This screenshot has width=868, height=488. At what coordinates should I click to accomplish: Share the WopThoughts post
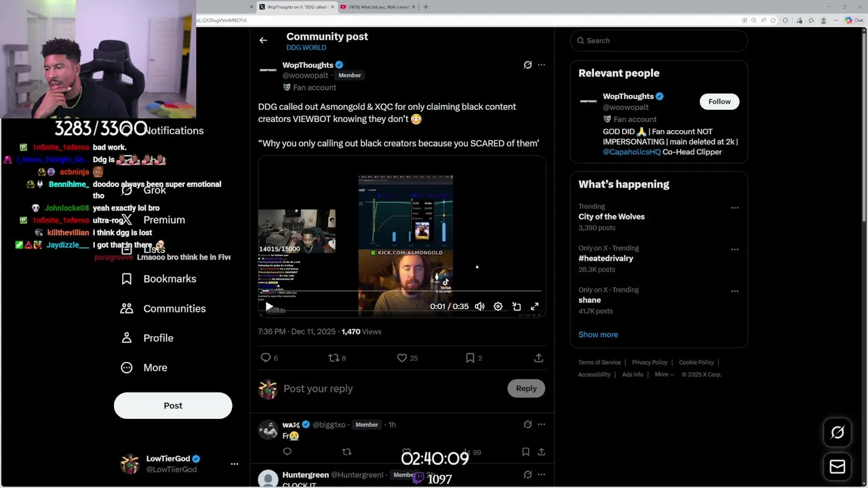[538, 358]
